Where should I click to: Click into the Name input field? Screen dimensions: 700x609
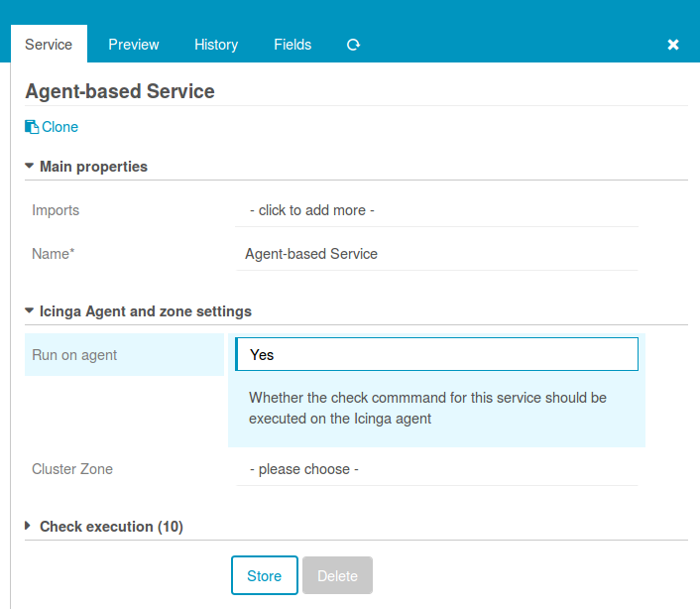[436, 254]
